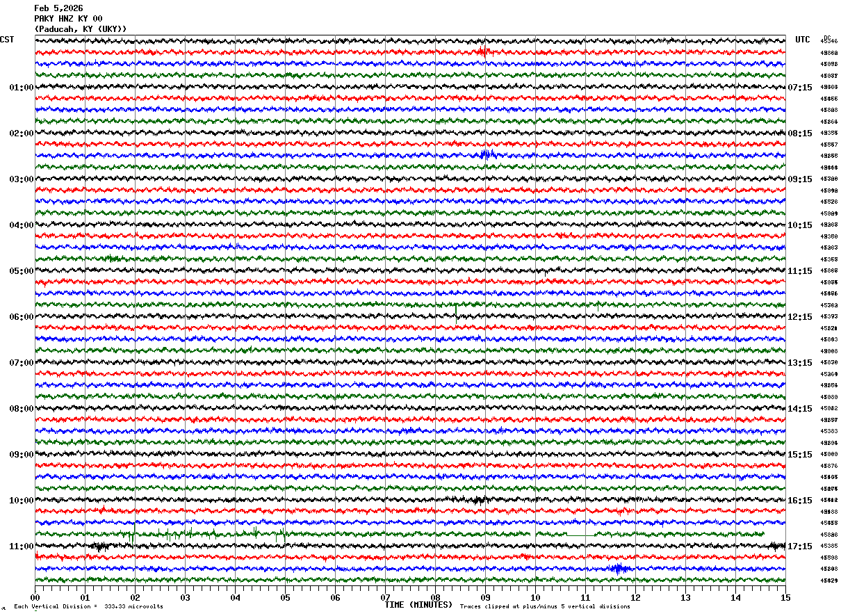The width and height of the screenshot is (841, 616).
Task: Click minute "02" tick label on bottom axis
Action: [x=135, y=597]
